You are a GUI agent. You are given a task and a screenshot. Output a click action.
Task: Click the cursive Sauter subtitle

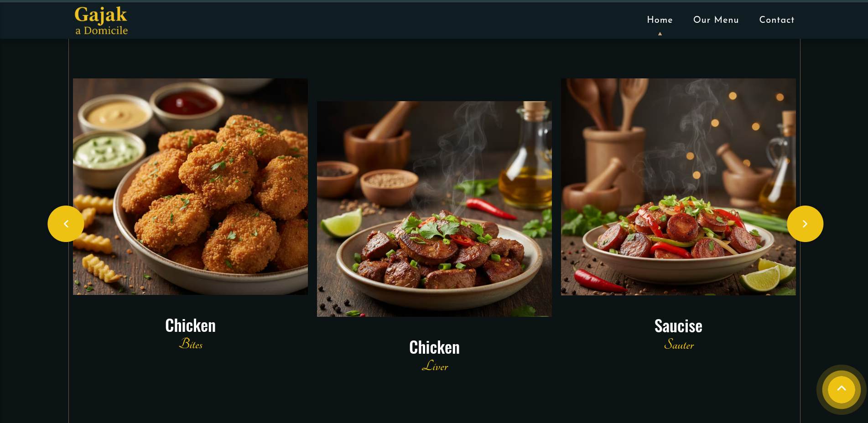pos(679,344)
